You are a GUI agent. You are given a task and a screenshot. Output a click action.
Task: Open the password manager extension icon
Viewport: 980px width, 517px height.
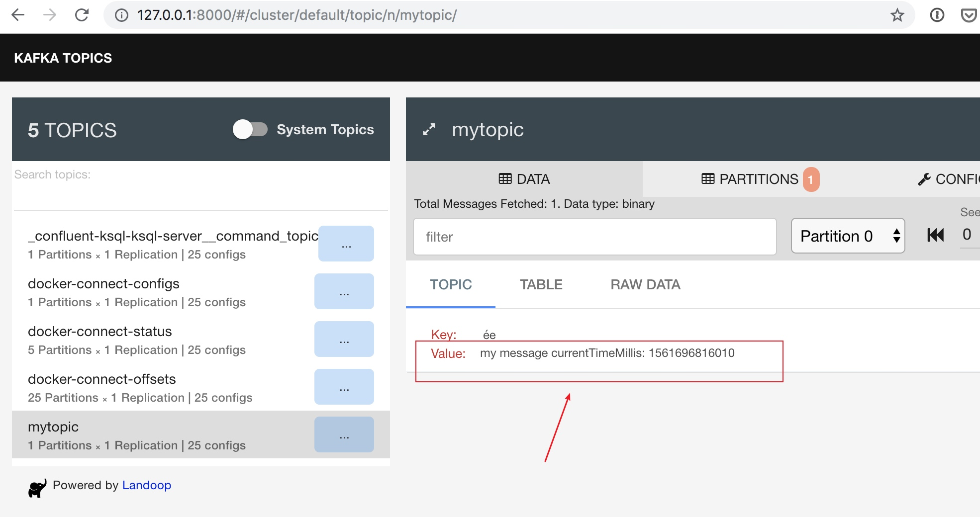coord(937,15)
